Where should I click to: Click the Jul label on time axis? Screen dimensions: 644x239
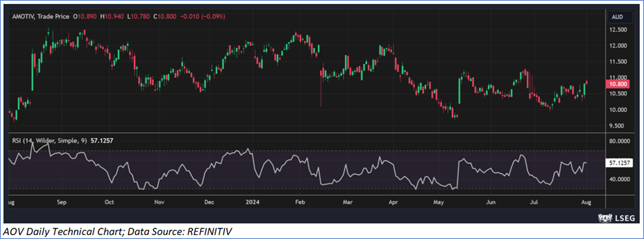534,202
